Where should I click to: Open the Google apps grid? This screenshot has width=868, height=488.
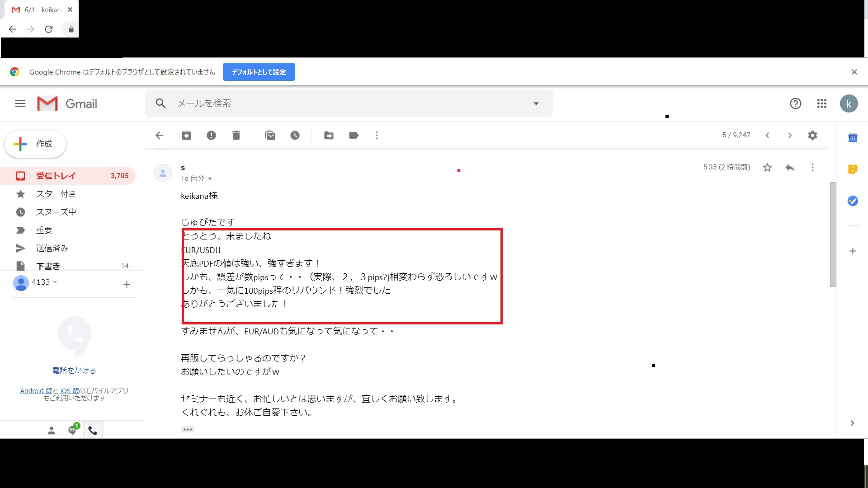821,103
